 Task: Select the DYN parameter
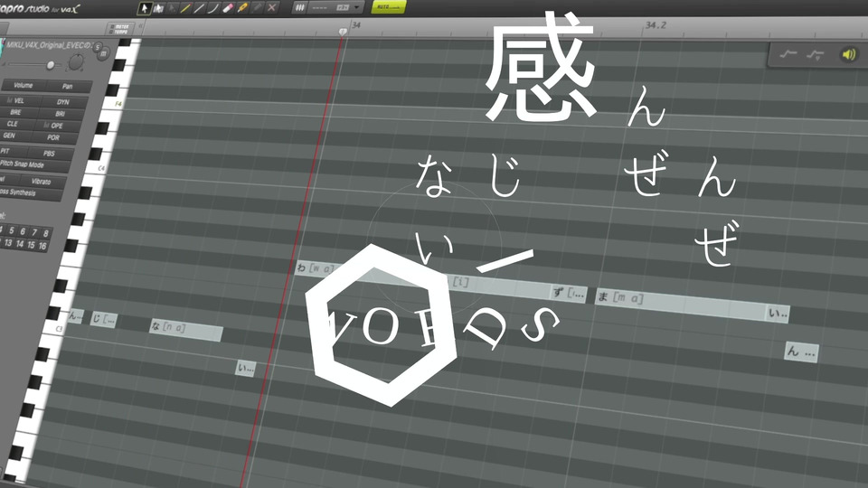click(63, 102)
